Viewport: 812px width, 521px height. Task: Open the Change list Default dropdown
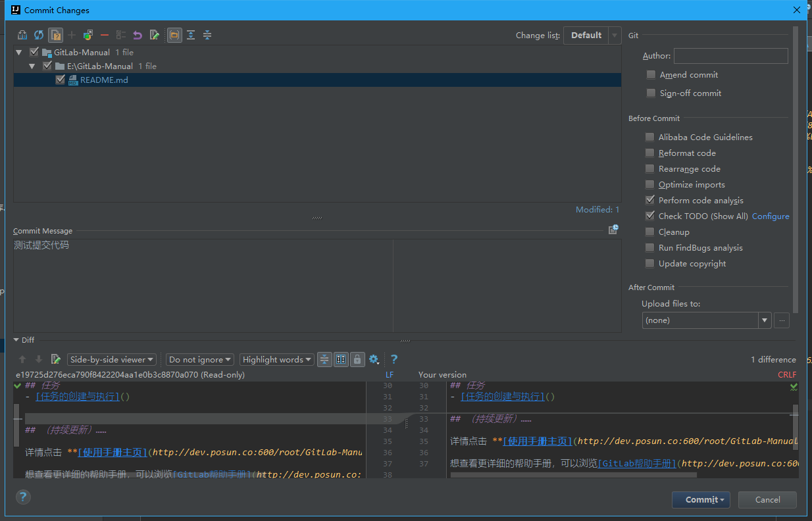click(x=592, y=36)
